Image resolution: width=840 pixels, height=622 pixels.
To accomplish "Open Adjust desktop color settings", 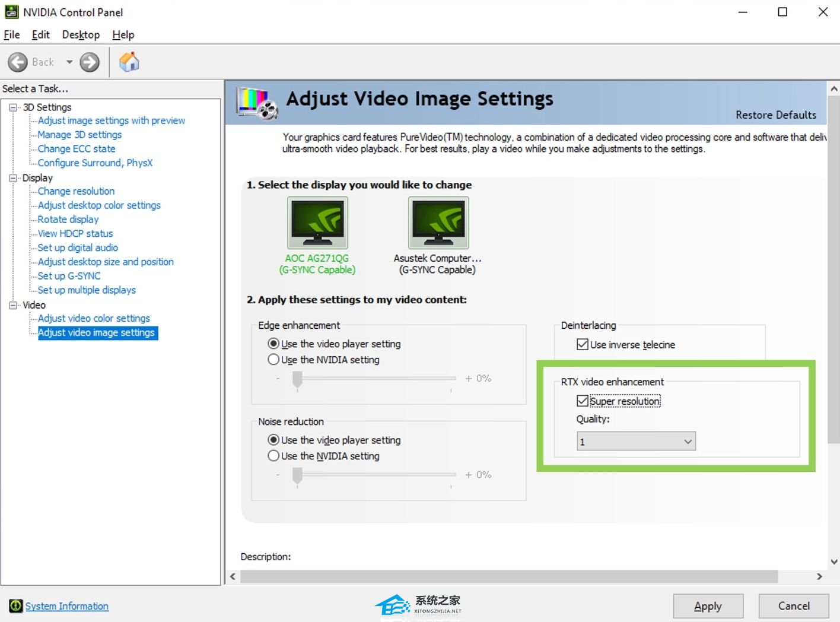I will [99, 205].
